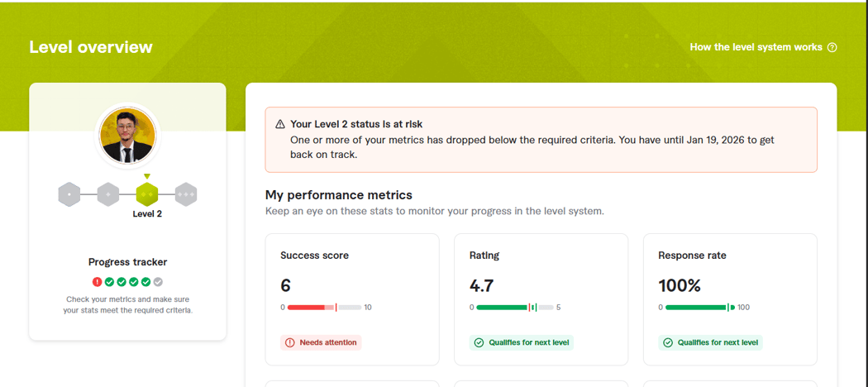
Task: Select the last three-star level hexagon
Action: pyautogui.click(x=186, y=195)
